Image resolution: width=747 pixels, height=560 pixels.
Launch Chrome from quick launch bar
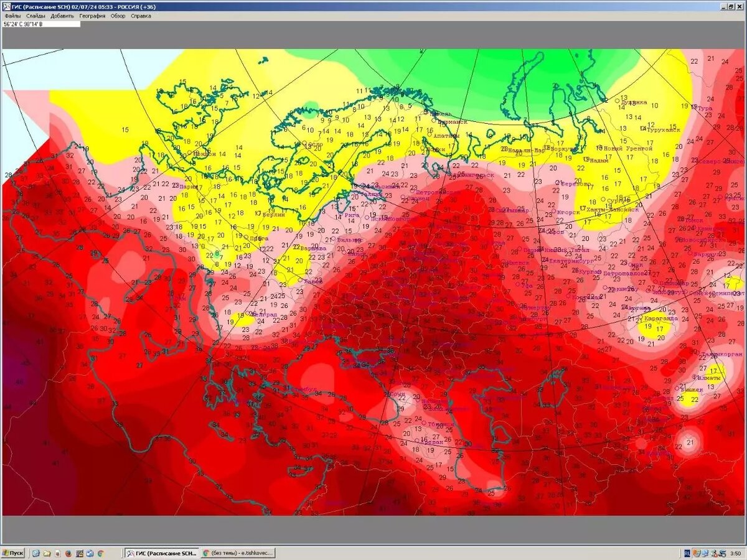pyautogui.click(x=100, y=553)
